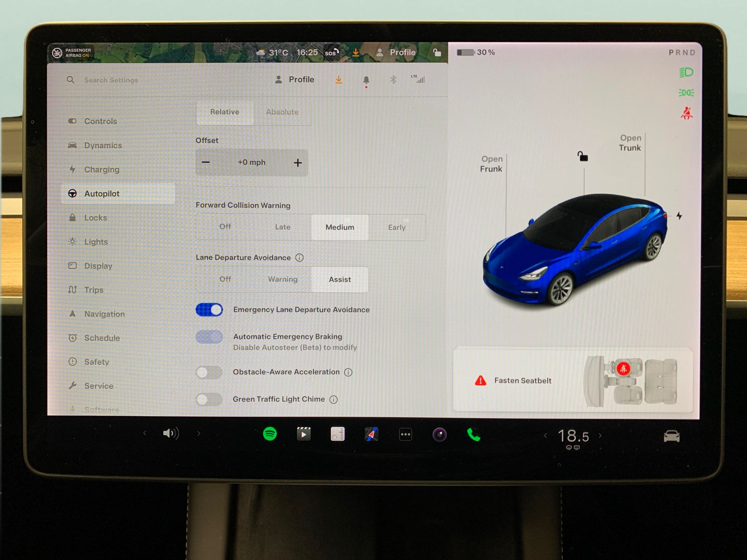747x560 pixels.
Task: Toggle Emergency Lane Departure Avoidance switch
Action: 209,310
